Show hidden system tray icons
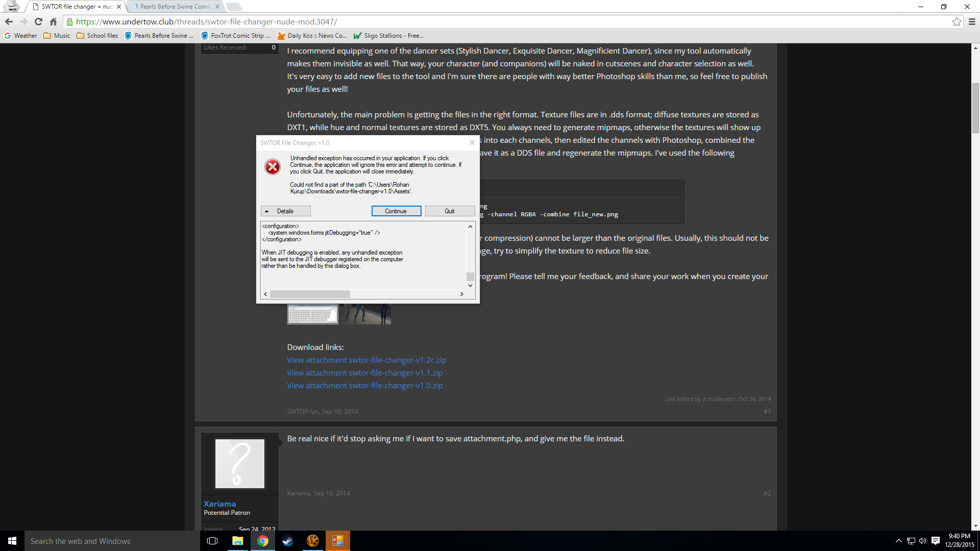Image resolution: width=980 pixels, height=551 pixels. [x=898, y=541]
